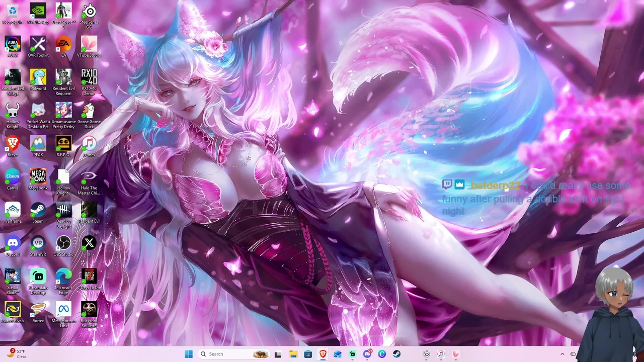Switch to VTube Studio taskbar icon
The width and height of the screenshot is (644, 362).
[456, 354]
